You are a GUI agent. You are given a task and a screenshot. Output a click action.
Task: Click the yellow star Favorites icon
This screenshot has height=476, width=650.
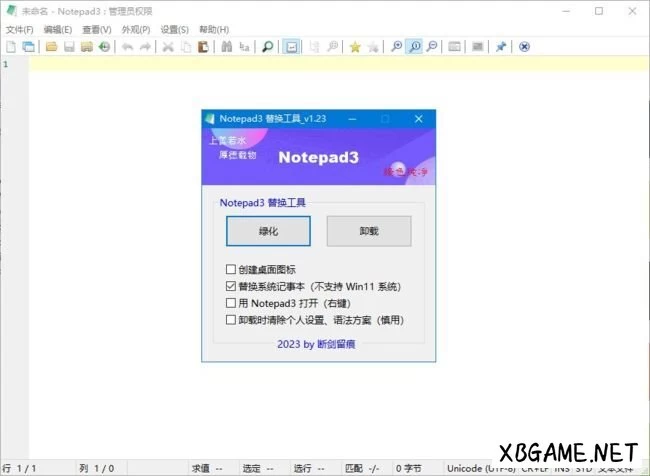[x=354, y=47]
